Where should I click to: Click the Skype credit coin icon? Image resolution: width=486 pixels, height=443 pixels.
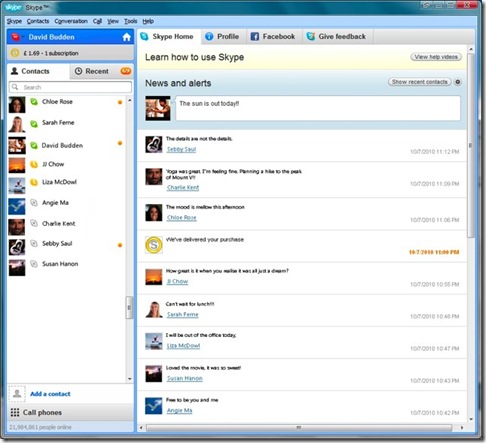pyautogui.click(x=15, y=53)
